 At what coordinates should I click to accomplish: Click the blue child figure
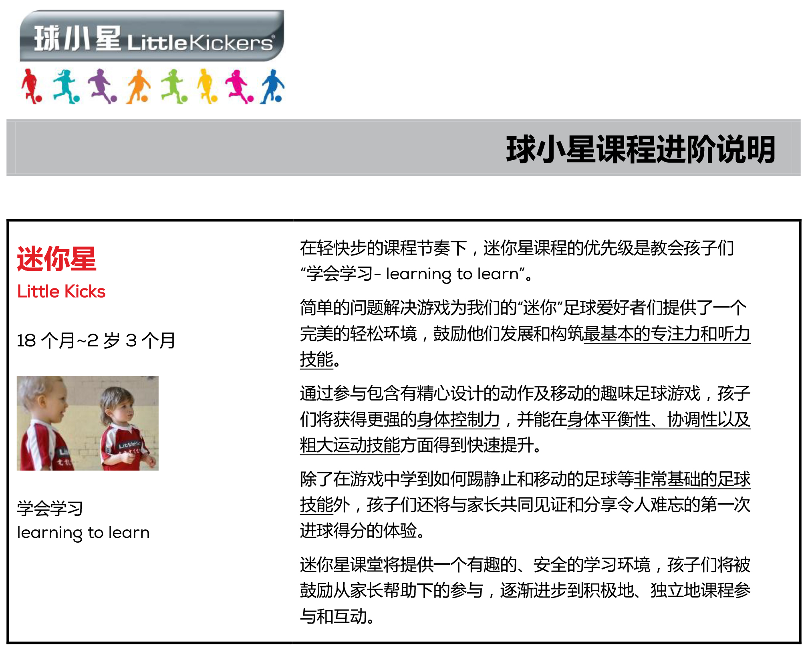[272, 87]
